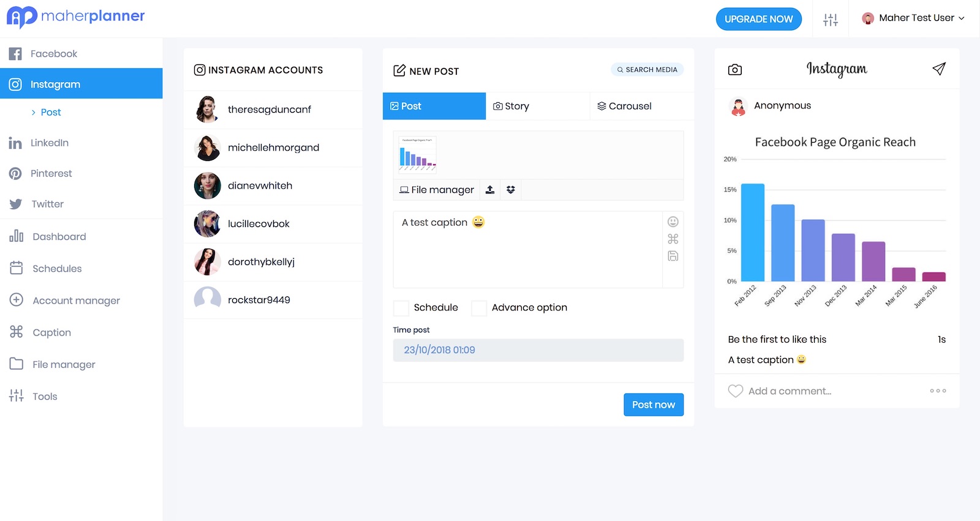Click the camera icon in Instagram preview

pos(735,70)
